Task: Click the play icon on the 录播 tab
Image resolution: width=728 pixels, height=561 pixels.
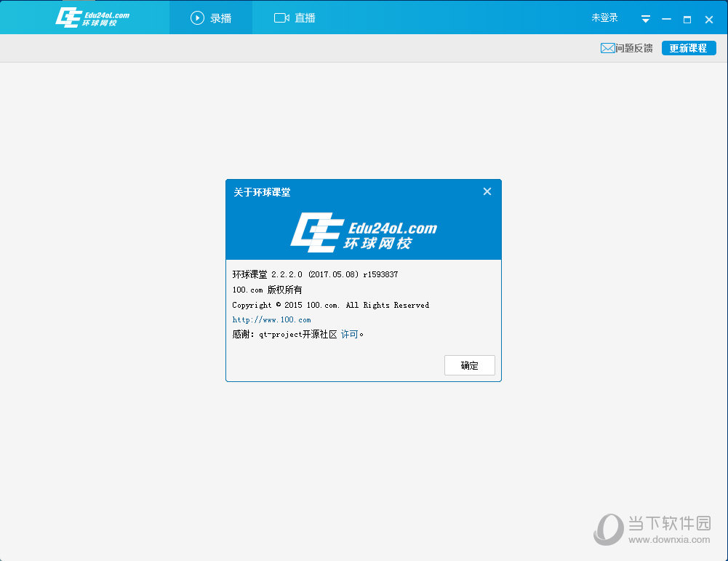Action: 197,18
